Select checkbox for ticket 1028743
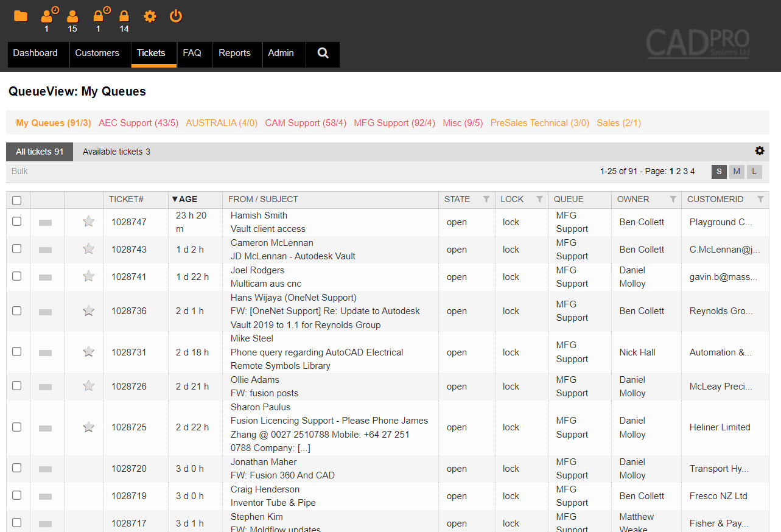The width and height of the screenshot is (781, 532). click(x=17, y=249)
